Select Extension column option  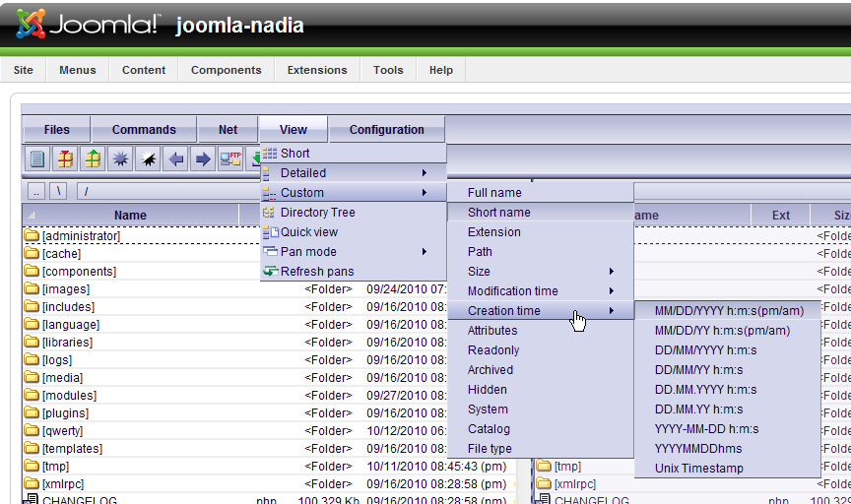coord(541,231)
